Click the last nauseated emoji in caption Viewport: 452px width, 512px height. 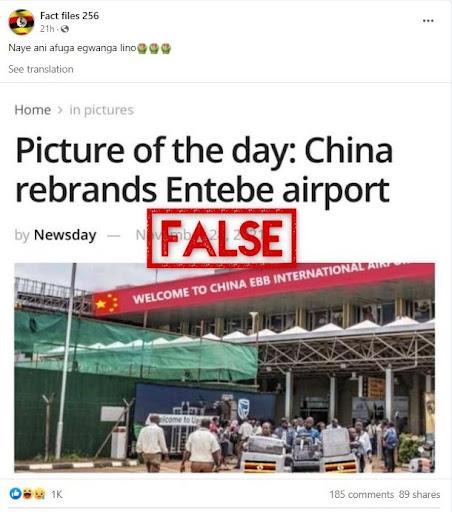coord(166,48)
